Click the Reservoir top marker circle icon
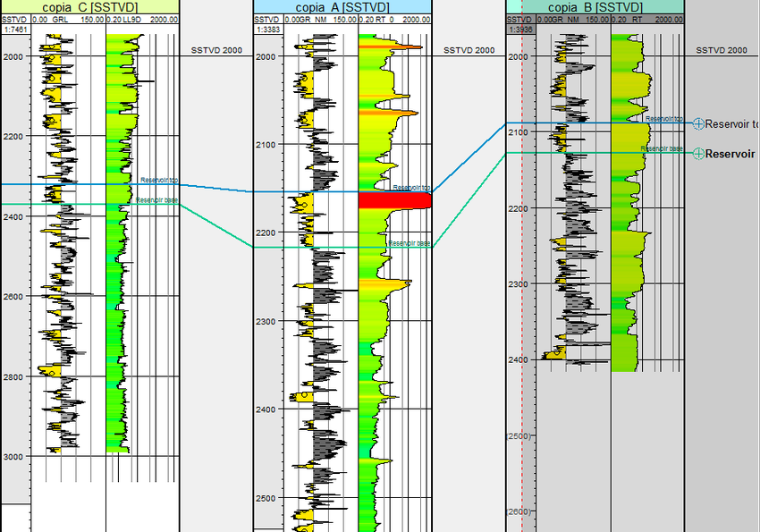760x532 pixels. [698, 123]
